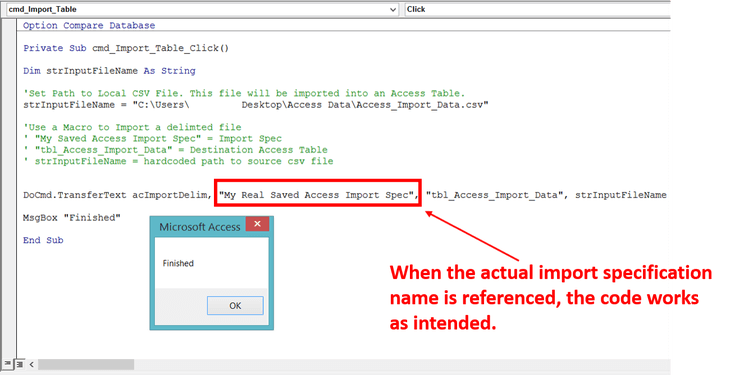Click strInputFileName at end of DoCmd line
This screenshot has height=375, width=730.
tap(621, 195)
